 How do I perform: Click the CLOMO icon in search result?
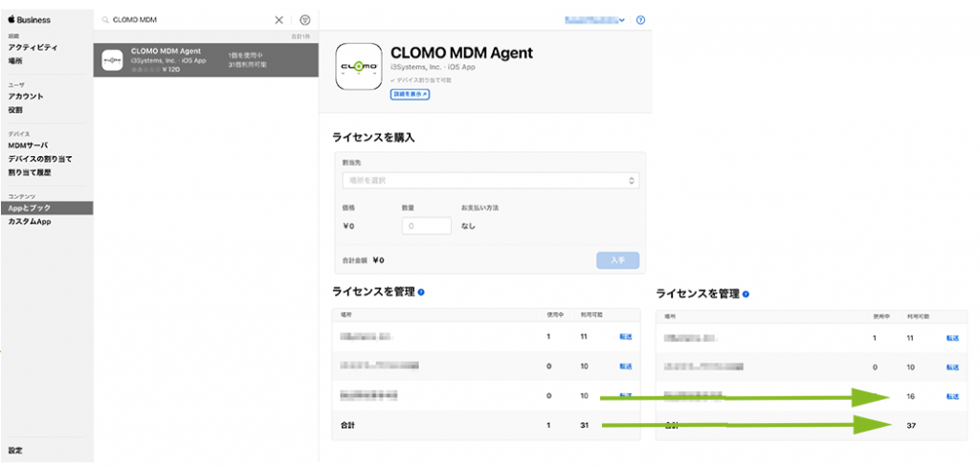(112, 60)
